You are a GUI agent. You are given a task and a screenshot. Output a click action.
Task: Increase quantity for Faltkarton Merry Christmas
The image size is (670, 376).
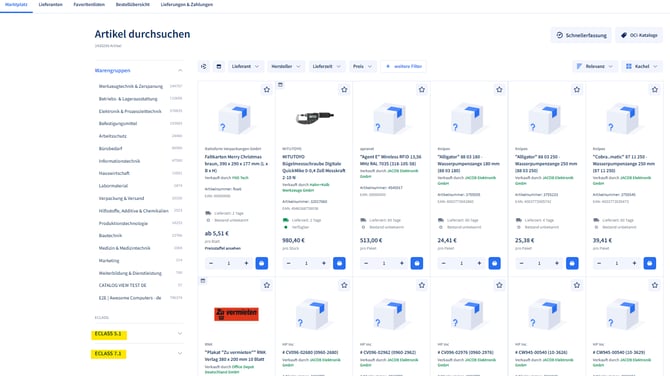click(246, 263)
